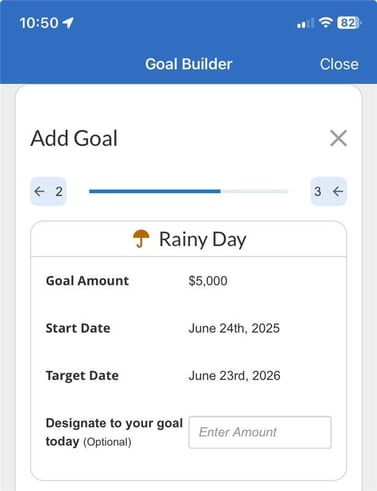The image size is (377, 491).
Task: Tap the location arrow status icon
Action: [68, 23]
